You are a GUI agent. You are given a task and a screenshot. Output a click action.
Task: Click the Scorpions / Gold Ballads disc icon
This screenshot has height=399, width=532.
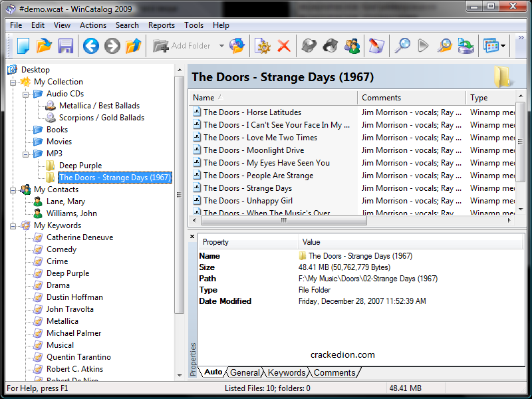pos(51,118)
